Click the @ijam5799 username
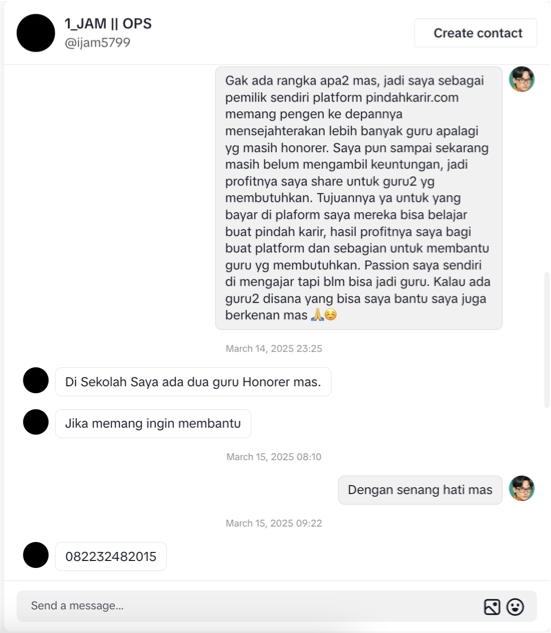 pos(97,42)
